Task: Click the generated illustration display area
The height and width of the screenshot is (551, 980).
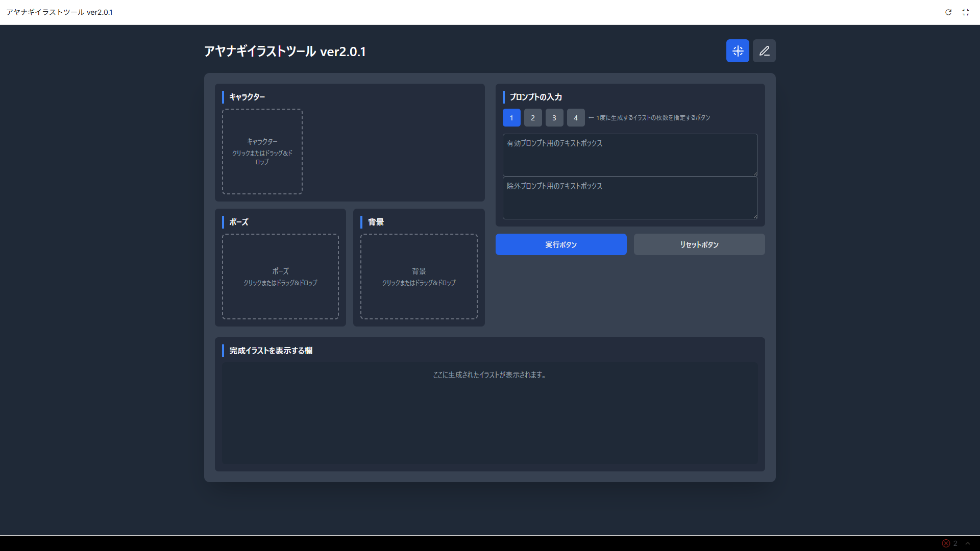Action: click(489, 416)
